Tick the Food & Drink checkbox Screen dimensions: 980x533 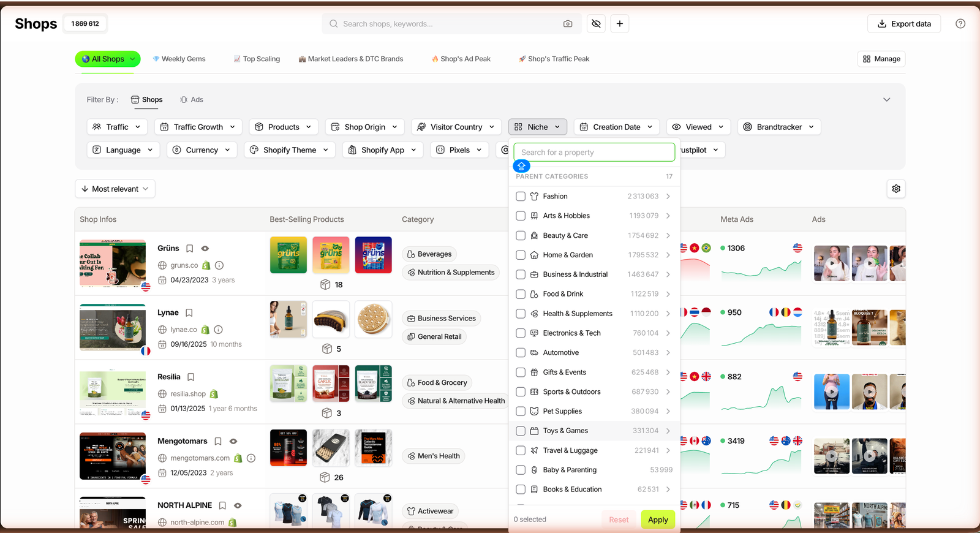point(521,294)
